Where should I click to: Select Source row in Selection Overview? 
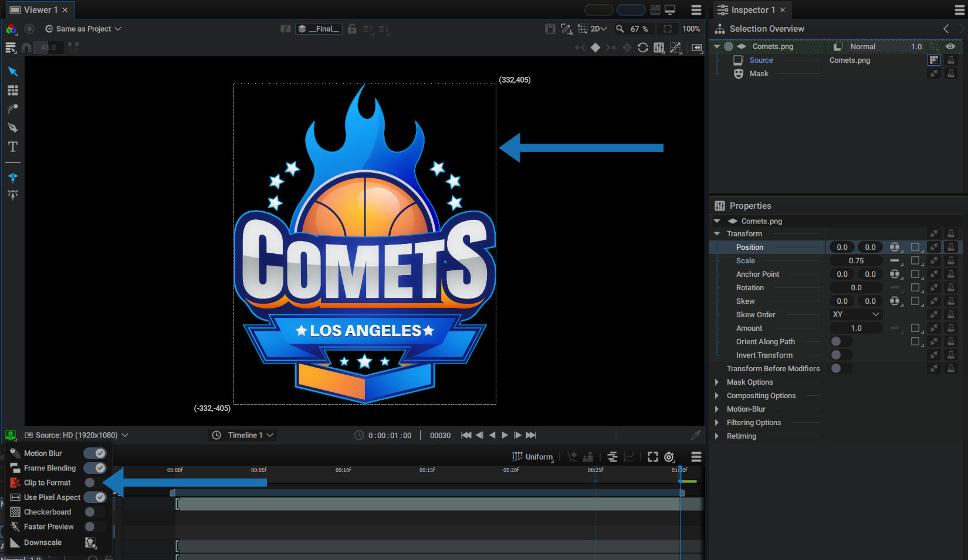[x=760, y=60]
